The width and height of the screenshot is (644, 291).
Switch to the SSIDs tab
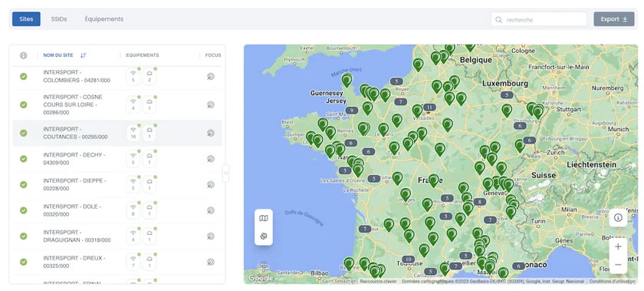tap(59, 19)
